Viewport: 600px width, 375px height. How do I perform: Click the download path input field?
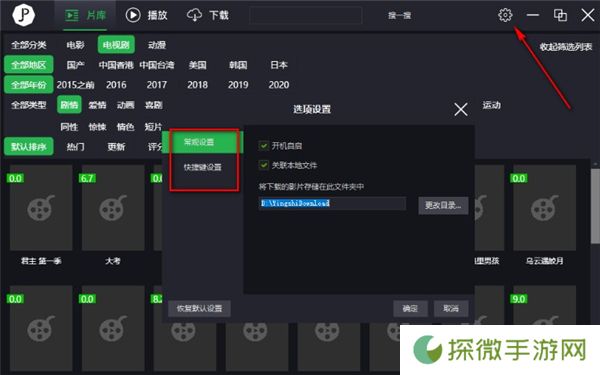[x=332, y=203]
